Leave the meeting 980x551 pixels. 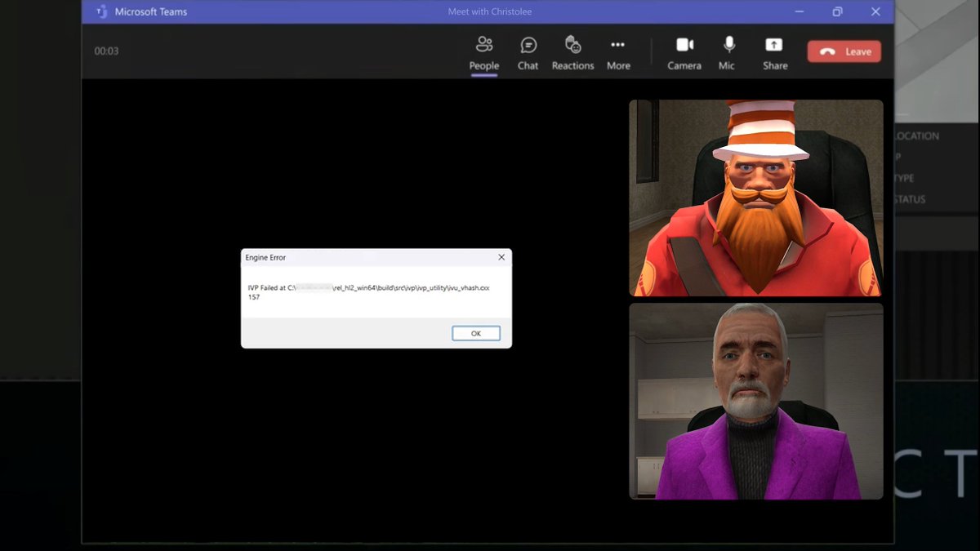[844, 51]
